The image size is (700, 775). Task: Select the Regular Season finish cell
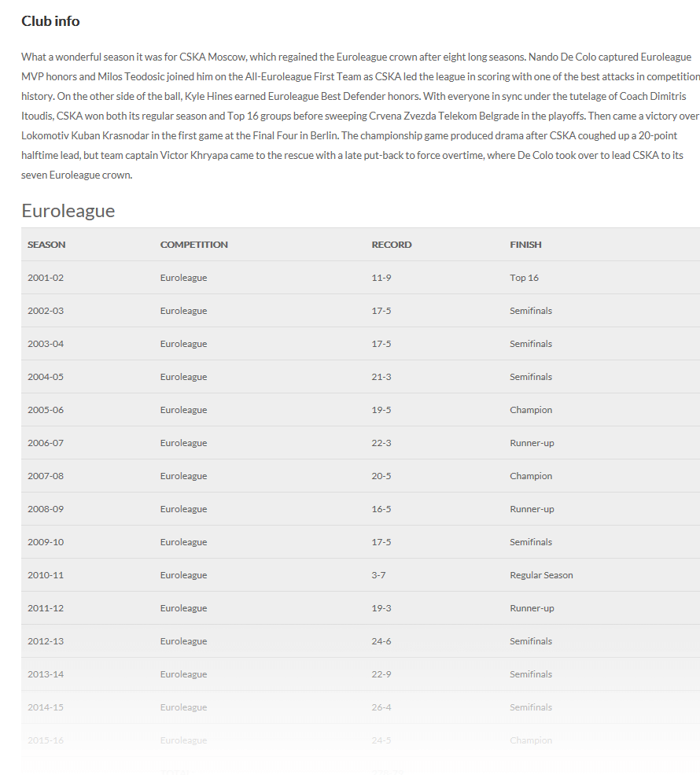coord(541,575)
